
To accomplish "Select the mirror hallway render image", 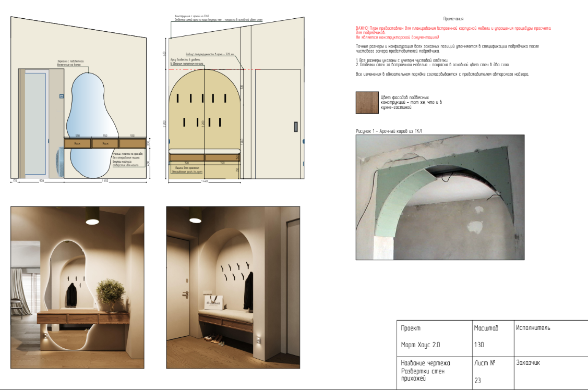I will click(x=77, y=287).
